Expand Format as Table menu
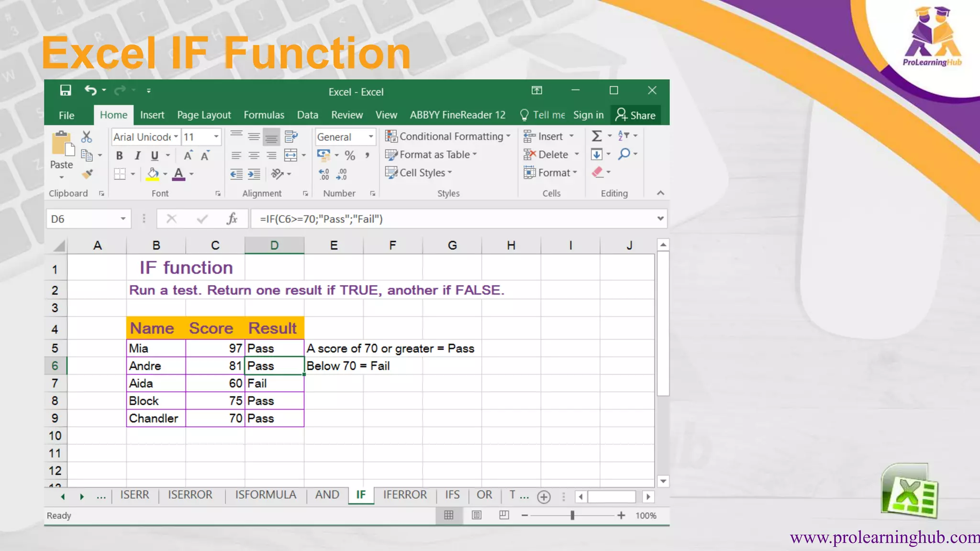The width and height of the screenshot is (980, 551). click(431, 154)
